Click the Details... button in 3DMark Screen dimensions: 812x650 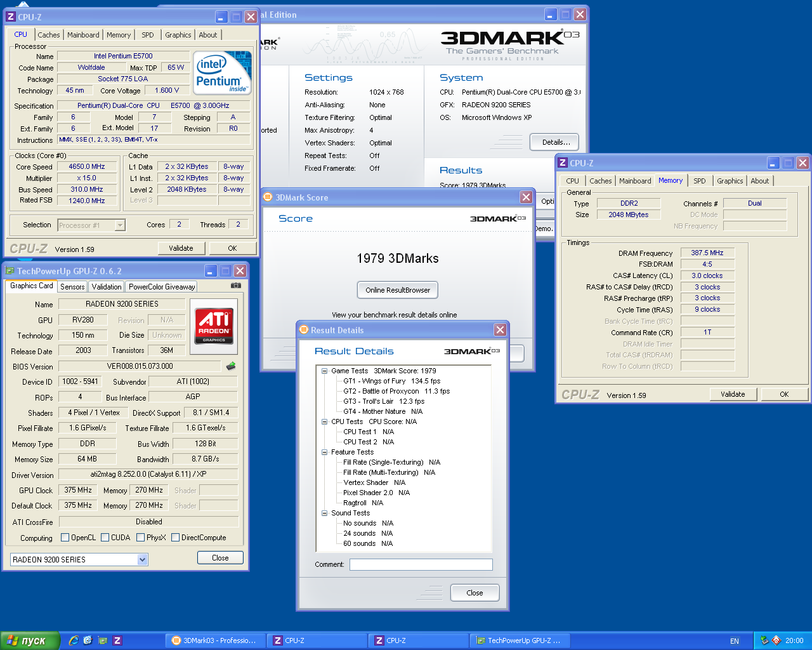[x=556, y=142]
